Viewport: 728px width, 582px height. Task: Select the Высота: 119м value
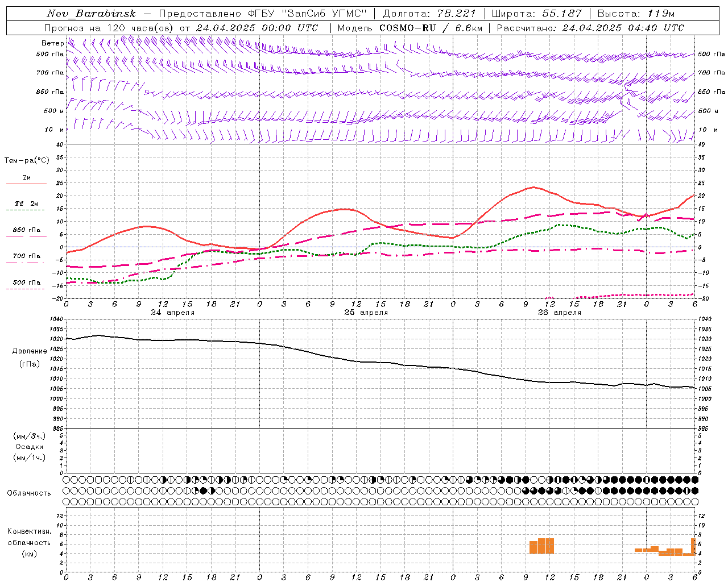(636, 14)
